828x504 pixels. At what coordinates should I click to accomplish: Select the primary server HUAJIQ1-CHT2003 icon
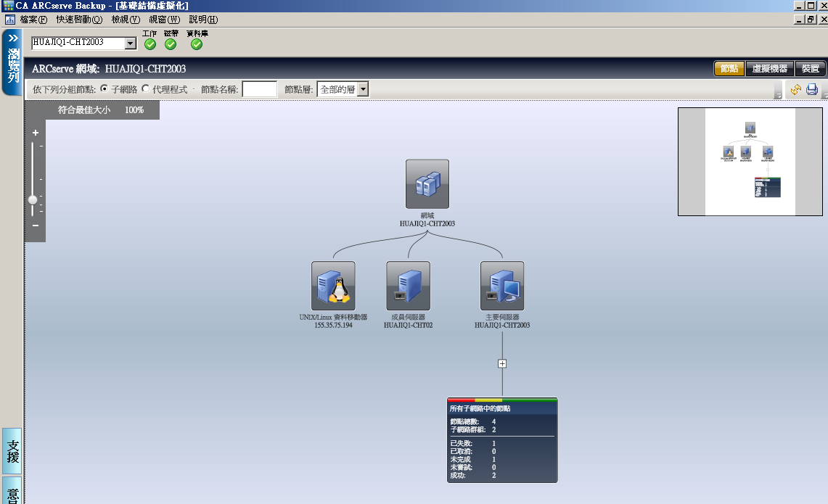[x=502, y=286]
